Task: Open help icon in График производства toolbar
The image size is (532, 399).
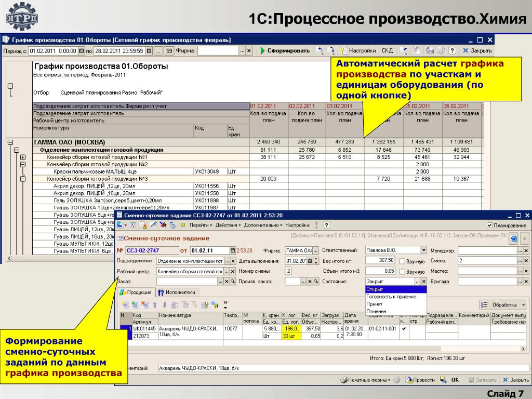Action: [x=452, y=51]
